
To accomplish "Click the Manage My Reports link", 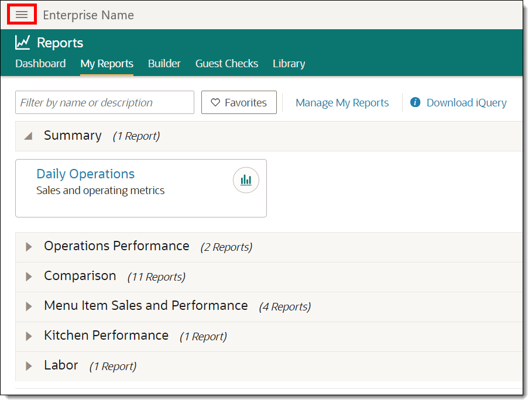I will pos(342,103).
